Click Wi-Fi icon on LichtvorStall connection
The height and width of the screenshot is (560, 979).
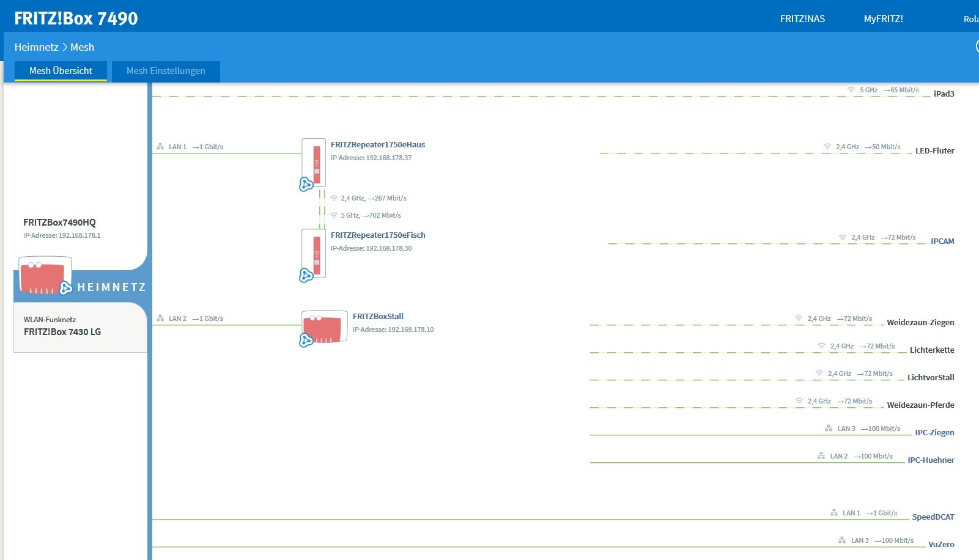[819, 373]
